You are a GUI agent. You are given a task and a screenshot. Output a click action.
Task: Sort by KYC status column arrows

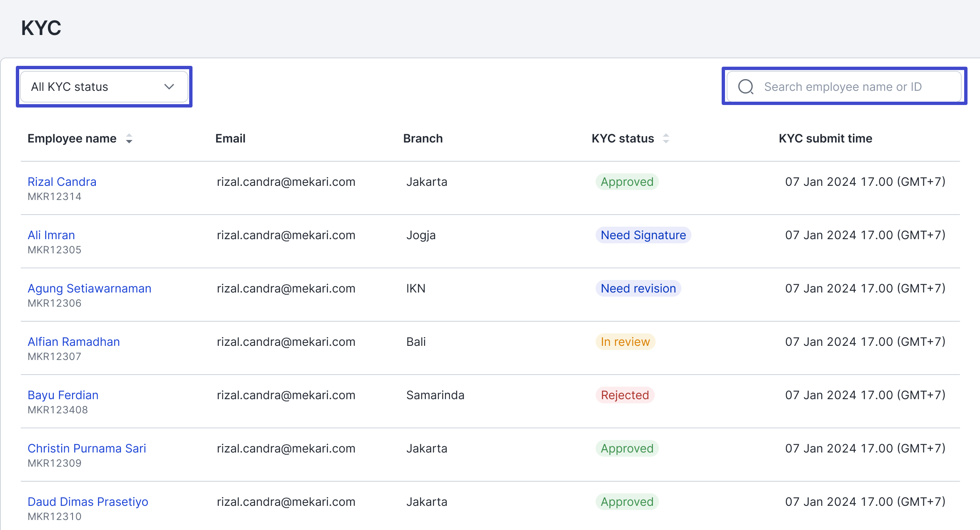tap(666, 138)
